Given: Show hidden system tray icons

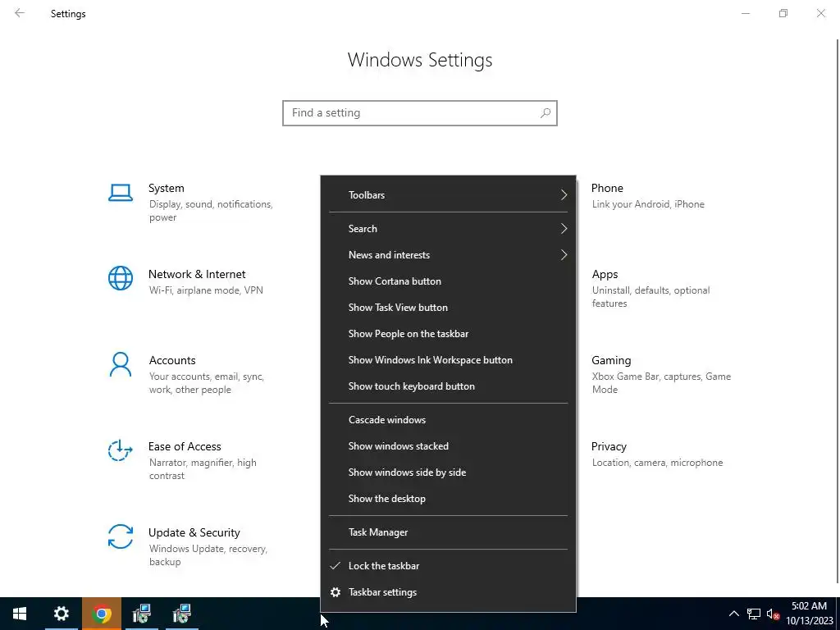Looking at the screenshot, I should [734, 614].
